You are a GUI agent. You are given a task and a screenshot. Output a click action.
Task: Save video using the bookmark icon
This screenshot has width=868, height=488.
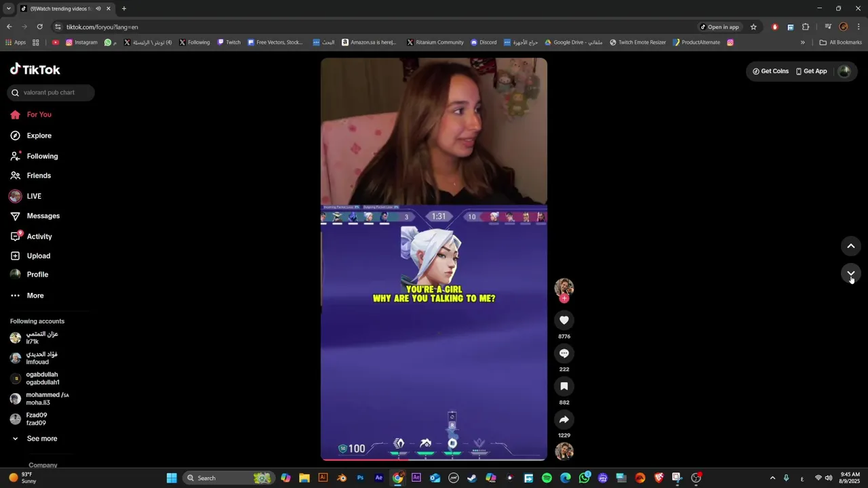[x=564, y=386]
